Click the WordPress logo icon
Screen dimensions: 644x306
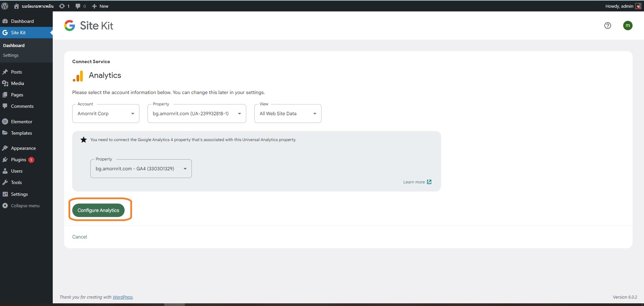(x=5, y=6)
